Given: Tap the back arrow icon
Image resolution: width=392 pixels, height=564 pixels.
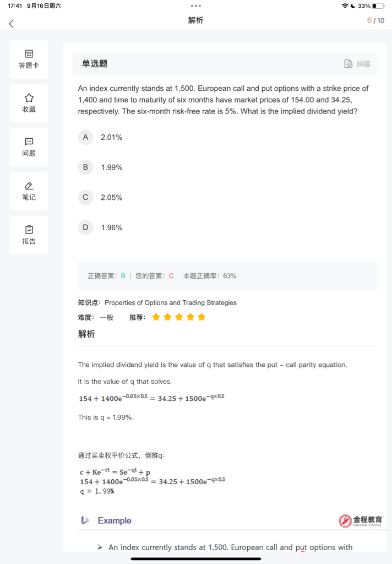Looking at the screenshot, I should pyautogui.click(x=11, y=23).
